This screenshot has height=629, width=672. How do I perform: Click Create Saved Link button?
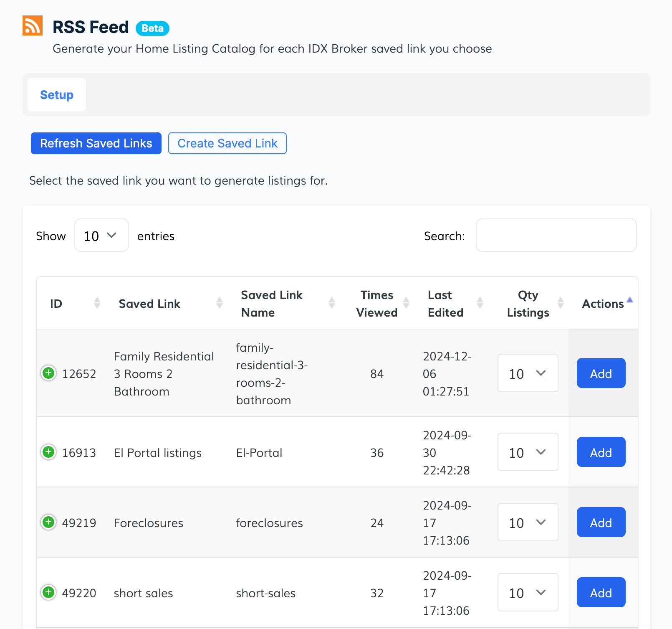click(x=227, y=143)
